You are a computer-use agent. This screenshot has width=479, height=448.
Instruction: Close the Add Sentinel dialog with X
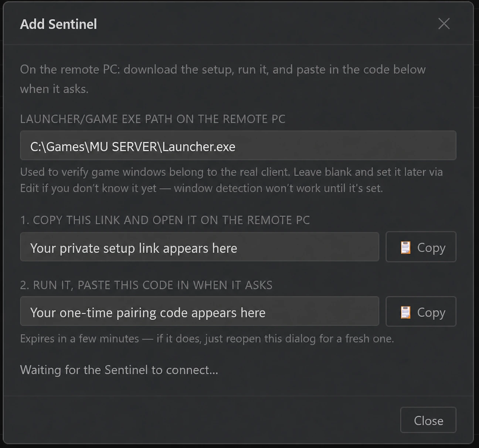pos(444,24)
